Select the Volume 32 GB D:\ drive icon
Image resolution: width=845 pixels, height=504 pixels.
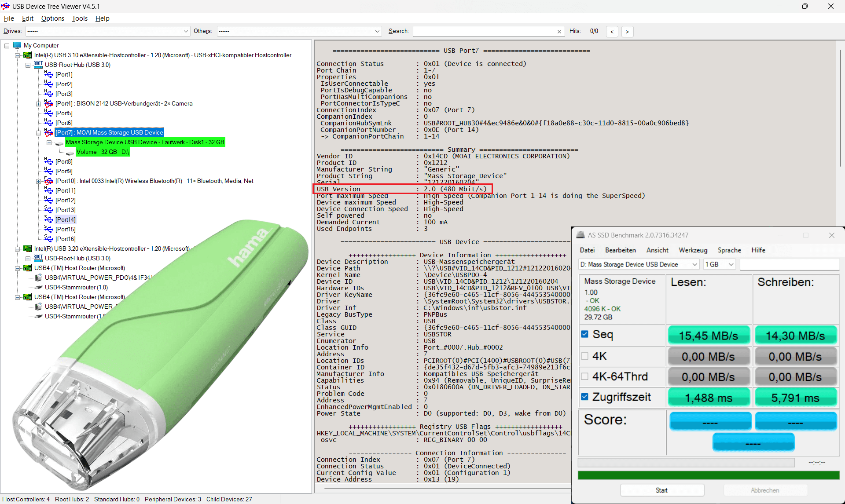point(70,152)
